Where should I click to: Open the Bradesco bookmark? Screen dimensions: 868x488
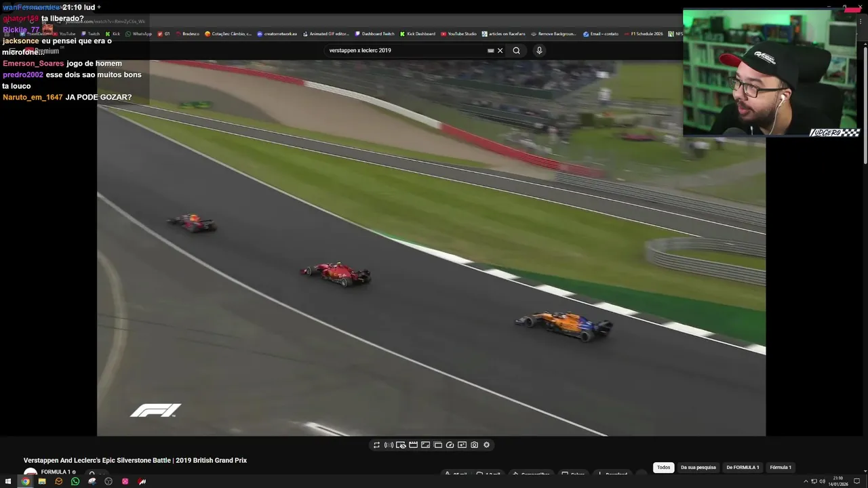187,34
